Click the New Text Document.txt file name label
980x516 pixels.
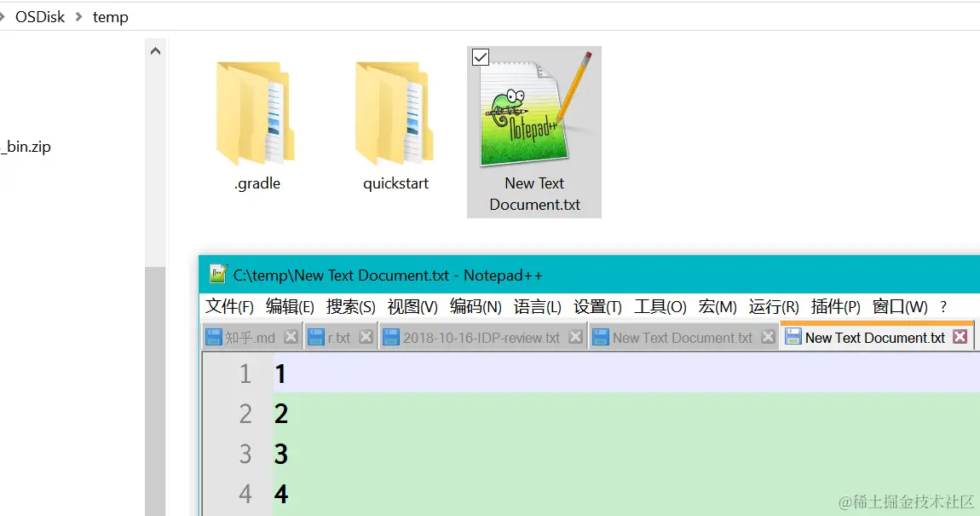[x=534, y=194]
